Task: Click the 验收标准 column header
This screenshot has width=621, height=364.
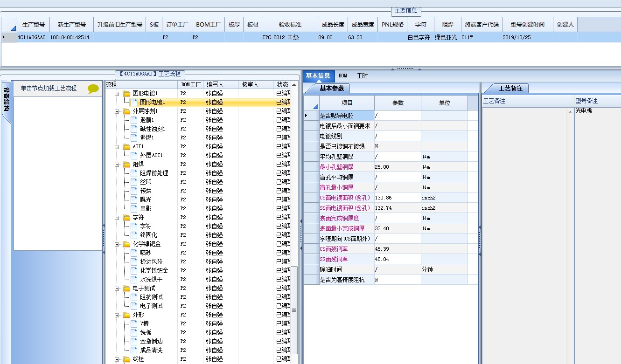Action: coord(290,25)
